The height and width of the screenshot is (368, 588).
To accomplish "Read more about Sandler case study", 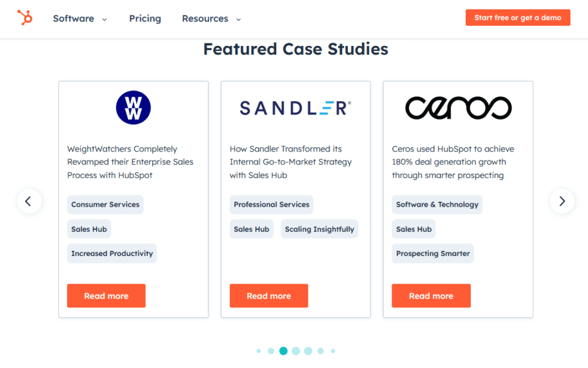I will 269,296.
